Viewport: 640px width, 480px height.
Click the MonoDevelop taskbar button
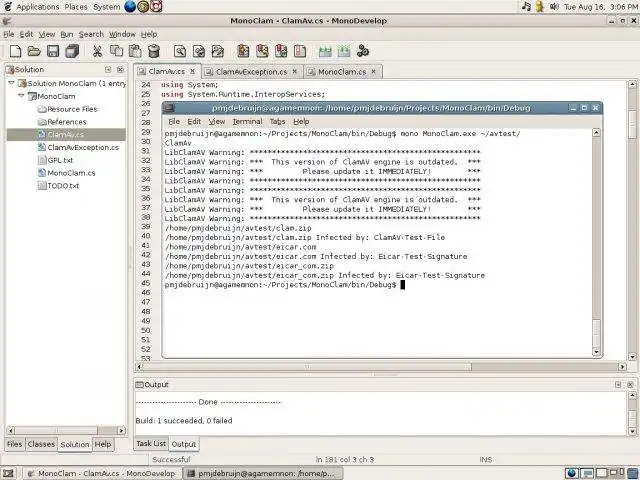tap(101, 473)
